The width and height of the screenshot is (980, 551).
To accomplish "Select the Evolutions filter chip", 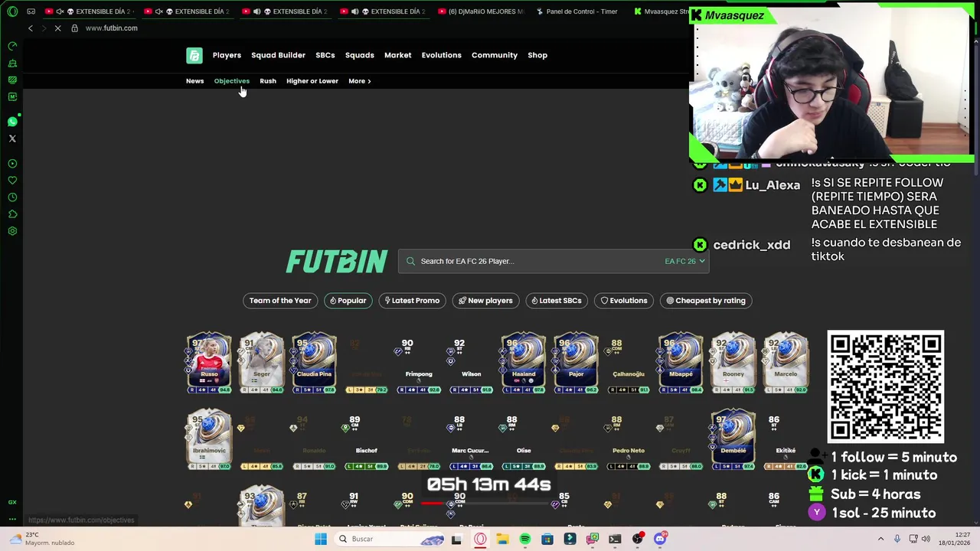I will (x=624, y=301).
